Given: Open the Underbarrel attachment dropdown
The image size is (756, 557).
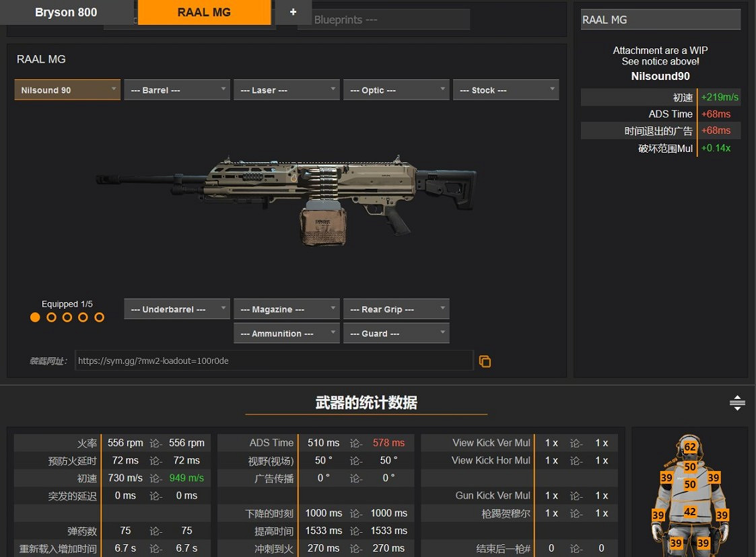Looking at the screenshot, I should point(177,309).
